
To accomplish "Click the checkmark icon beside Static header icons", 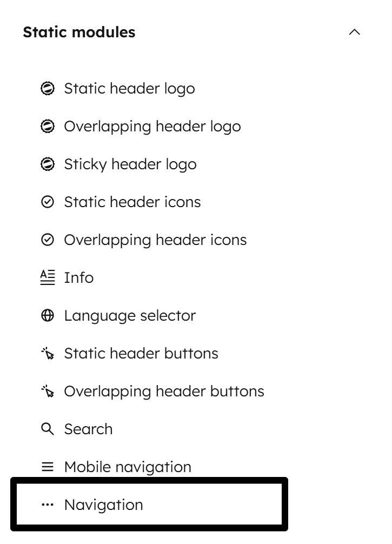I will coord(48,202).
